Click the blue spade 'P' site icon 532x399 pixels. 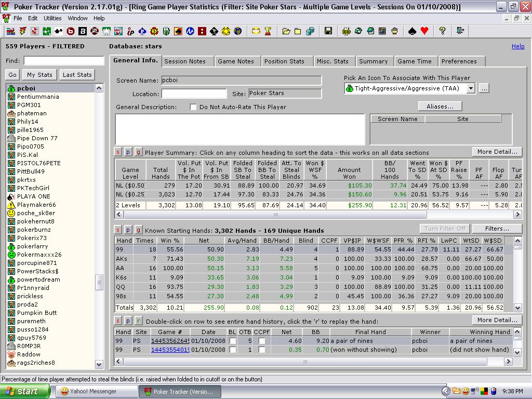142,31
